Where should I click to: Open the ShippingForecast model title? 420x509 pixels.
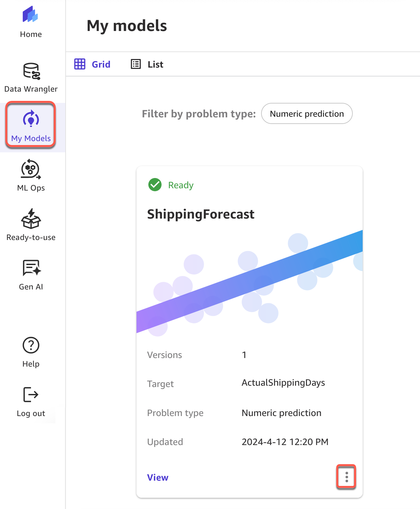click(200, 214)
